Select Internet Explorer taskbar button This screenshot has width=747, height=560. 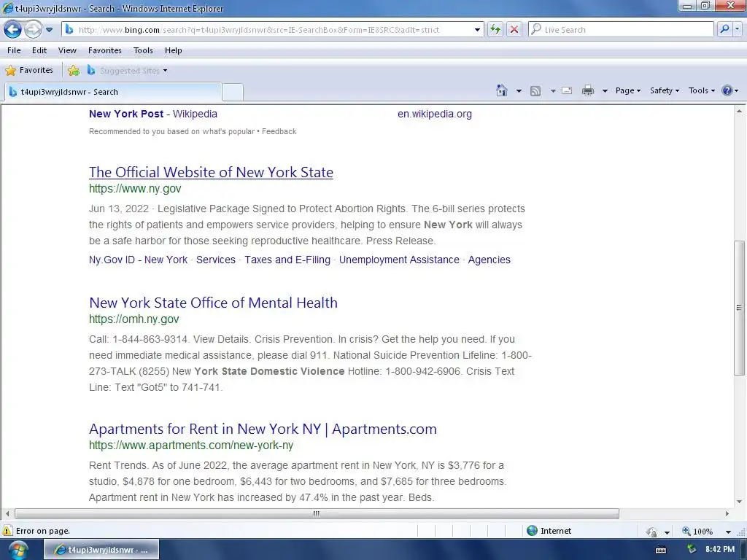pos(101,550)
